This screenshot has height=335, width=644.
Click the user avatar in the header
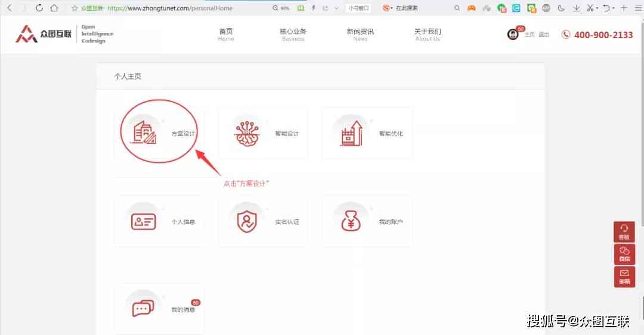coord(513,34)
